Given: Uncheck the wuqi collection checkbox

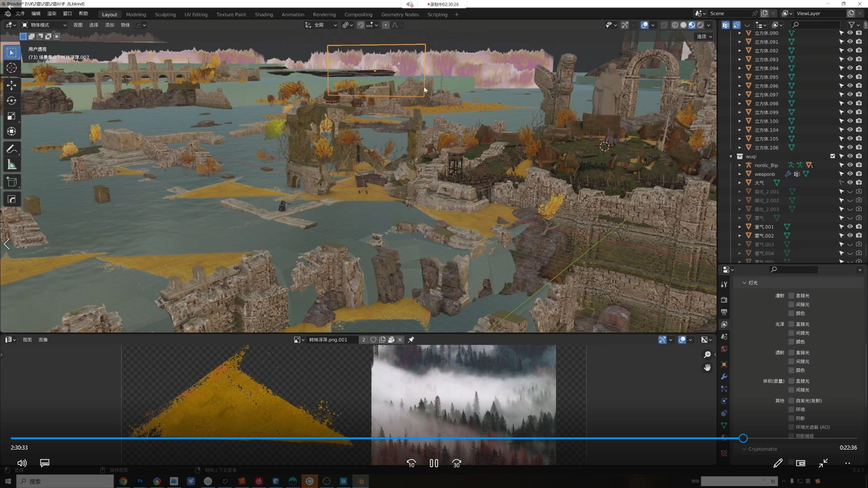Looking at the screenshot, I should (832, 156).
